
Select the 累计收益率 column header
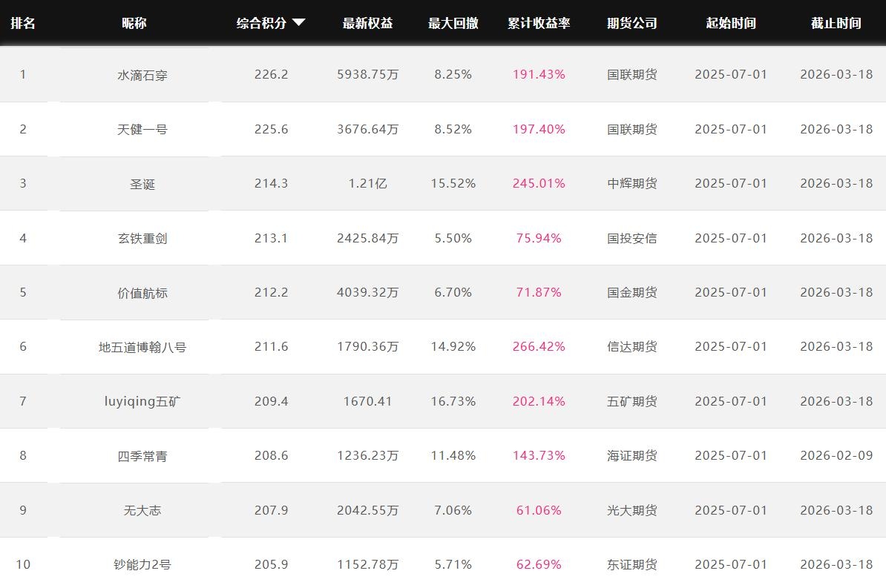[539, 23]
